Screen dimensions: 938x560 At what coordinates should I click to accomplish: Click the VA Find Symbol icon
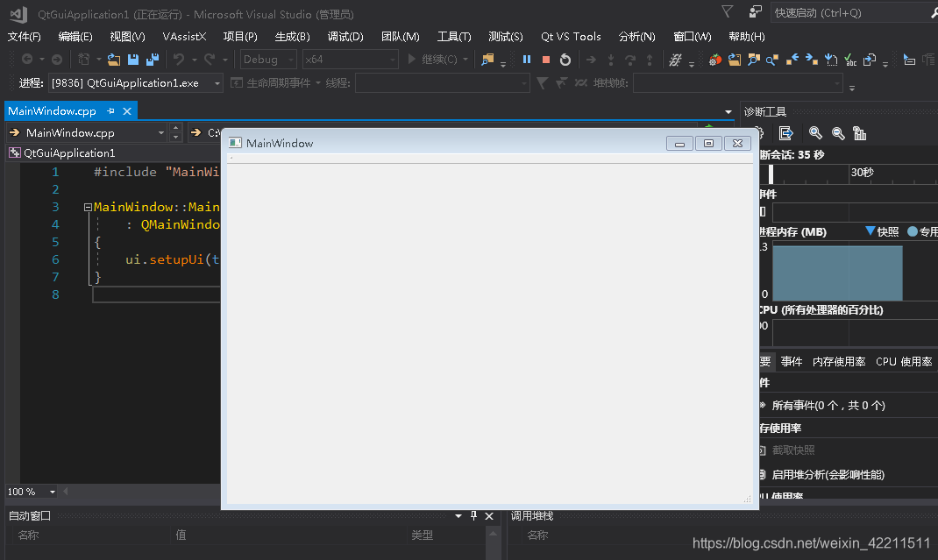[x=754, y=60]
